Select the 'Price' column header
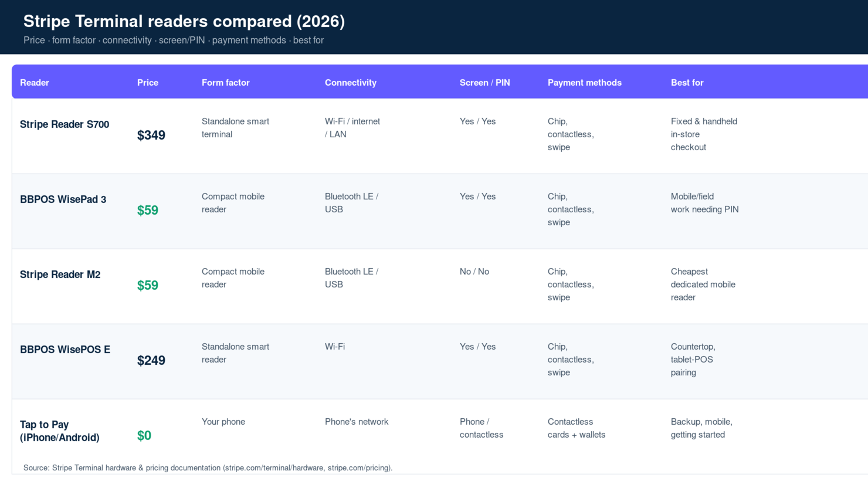 pyautogui.click(x=148, y=83)
